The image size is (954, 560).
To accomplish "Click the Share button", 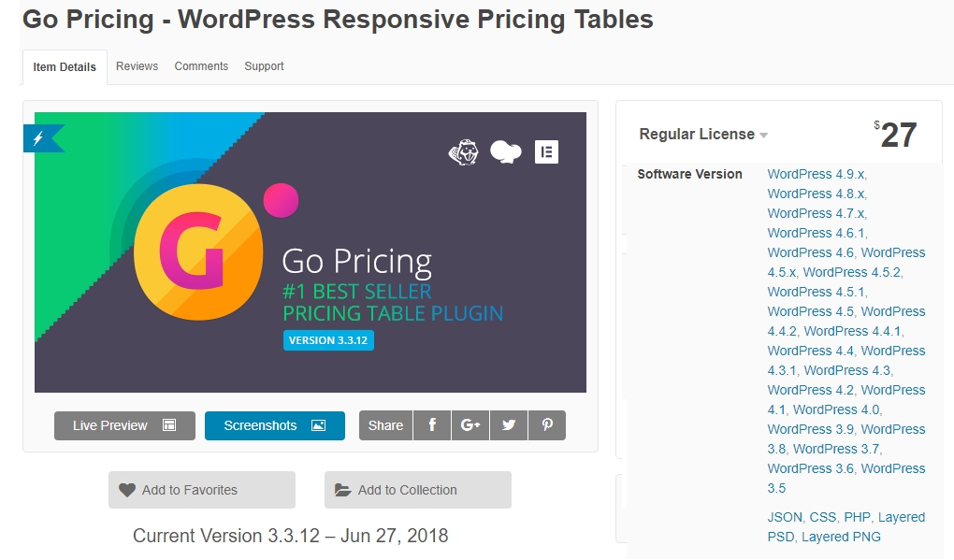I will (385, 425).
